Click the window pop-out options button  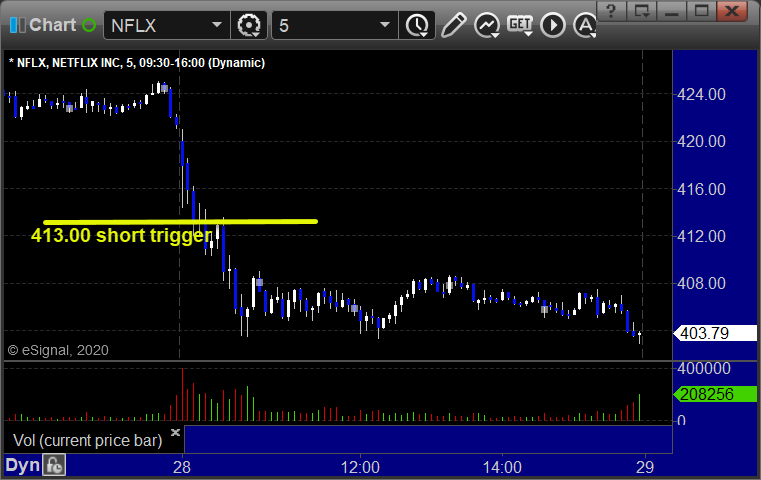642,11
